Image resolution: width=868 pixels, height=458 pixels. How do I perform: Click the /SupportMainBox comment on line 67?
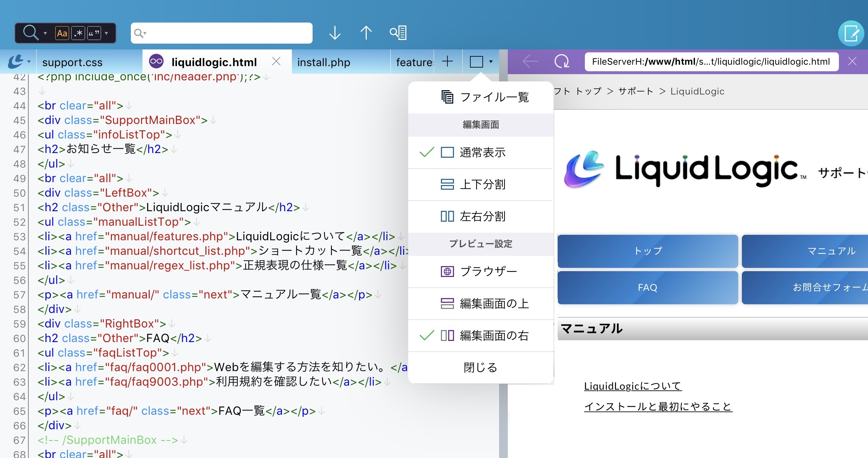(108, 440)
